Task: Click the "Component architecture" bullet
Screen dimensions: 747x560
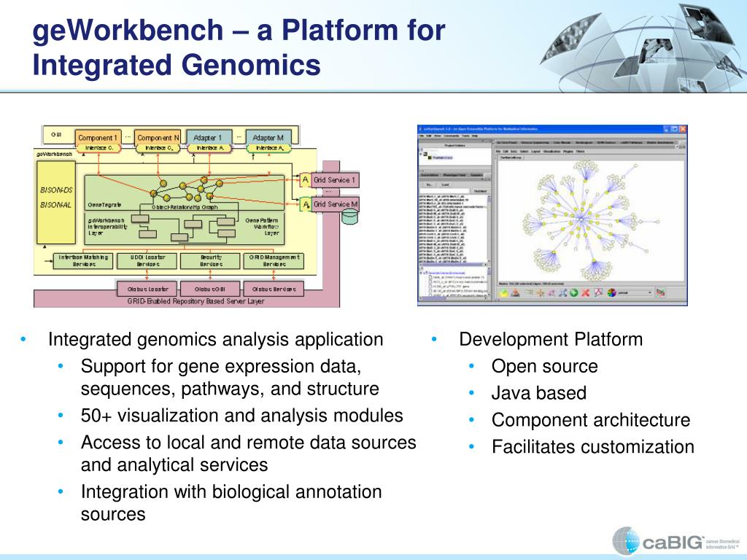Action: [591, 420]
